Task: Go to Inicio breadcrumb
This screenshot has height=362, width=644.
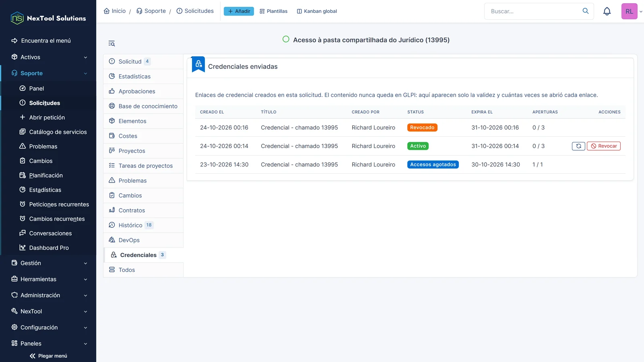Action: tap(115, 11)
